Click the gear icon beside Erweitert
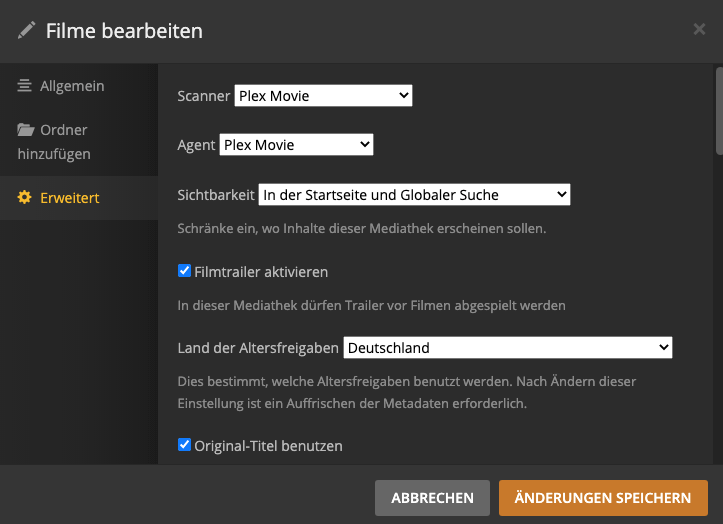Screen dimensions: 723x524 pyautogui.click(x=24, y=198)
